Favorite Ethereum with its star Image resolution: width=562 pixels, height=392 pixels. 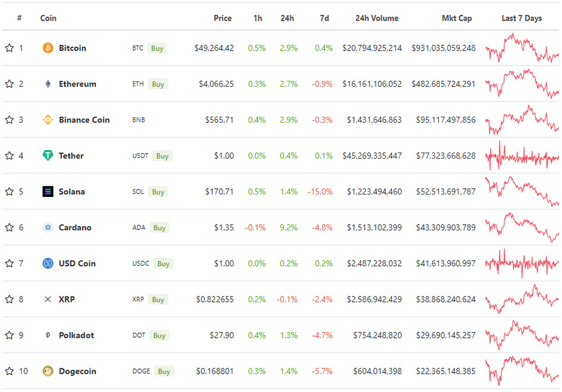(9, 83)
